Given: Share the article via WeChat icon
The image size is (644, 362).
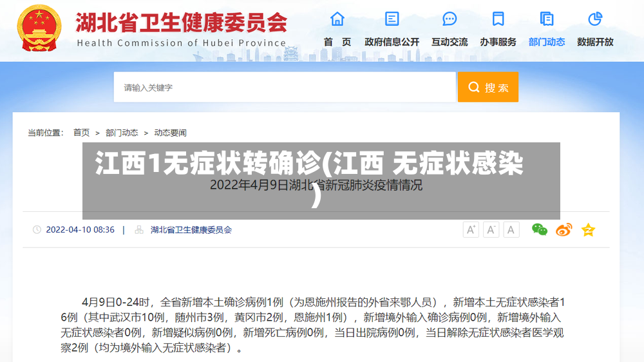Looking at the screenshot, I should (x=539, y=230).
